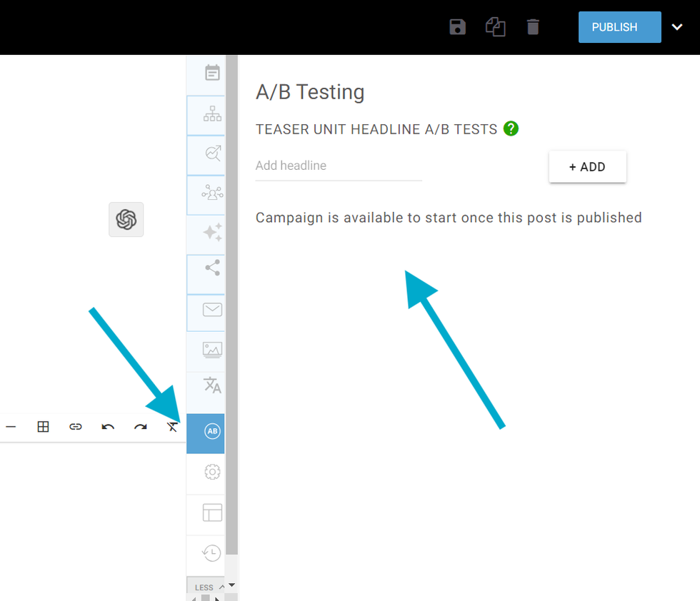700x601 pixels.
Task: Open the image gallery sidebar tab
Action: [212, 349]
